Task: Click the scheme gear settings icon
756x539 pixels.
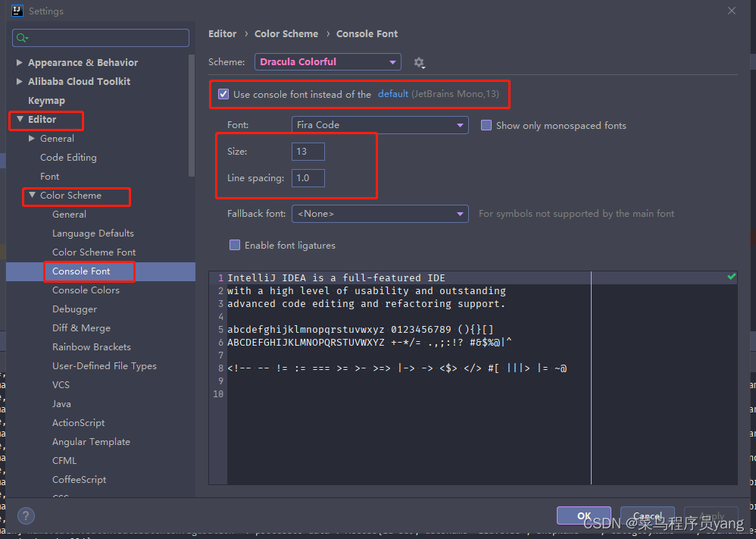Action: (x=419, y=62)
